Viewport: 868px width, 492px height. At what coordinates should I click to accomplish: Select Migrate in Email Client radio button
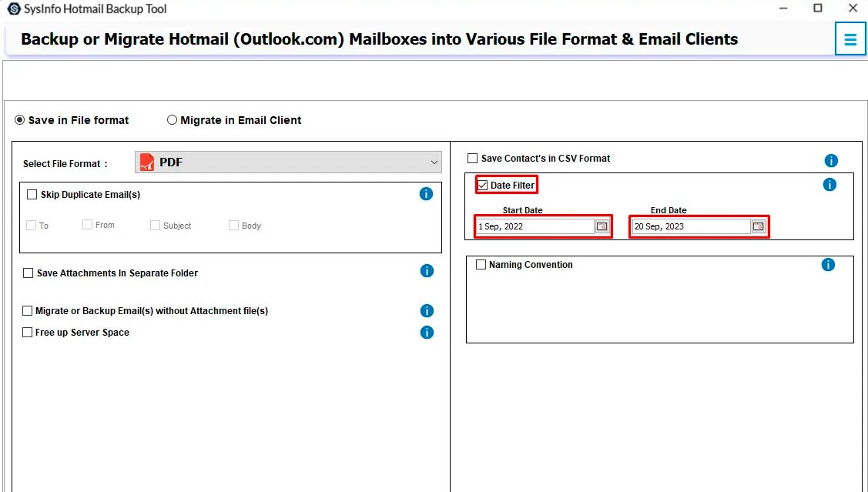tap(173, 120)
